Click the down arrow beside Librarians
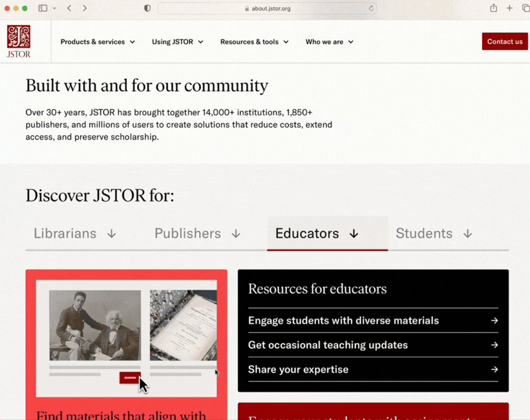Viewport: 530px width, 420px height. click(x=112, y=234)
